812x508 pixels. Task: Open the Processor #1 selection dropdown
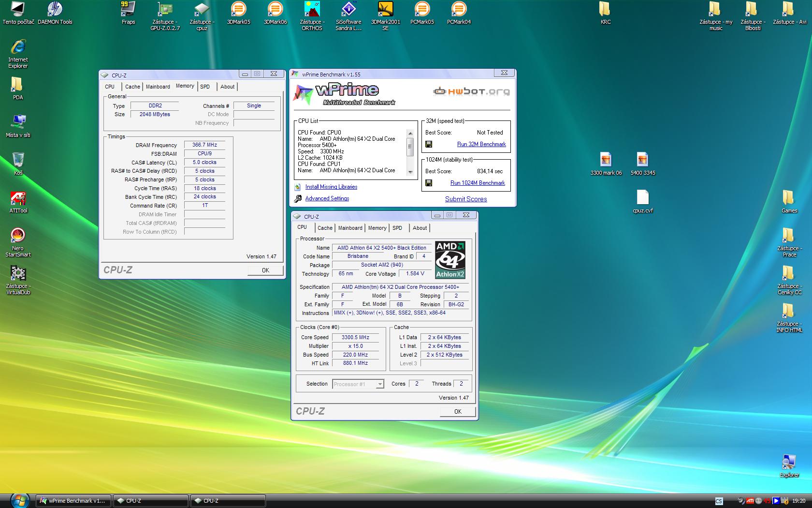click(x=358, y=384)
